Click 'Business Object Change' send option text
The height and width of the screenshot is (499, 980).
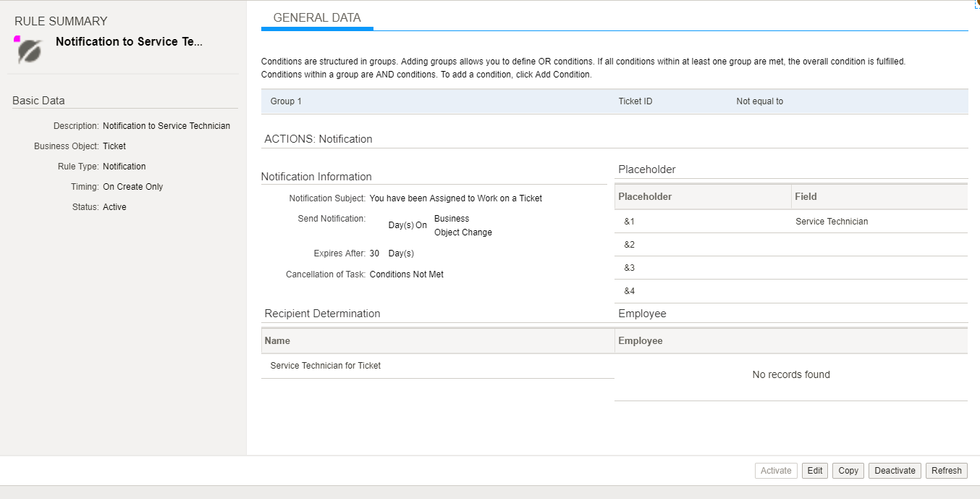click(x=463, y=225)
